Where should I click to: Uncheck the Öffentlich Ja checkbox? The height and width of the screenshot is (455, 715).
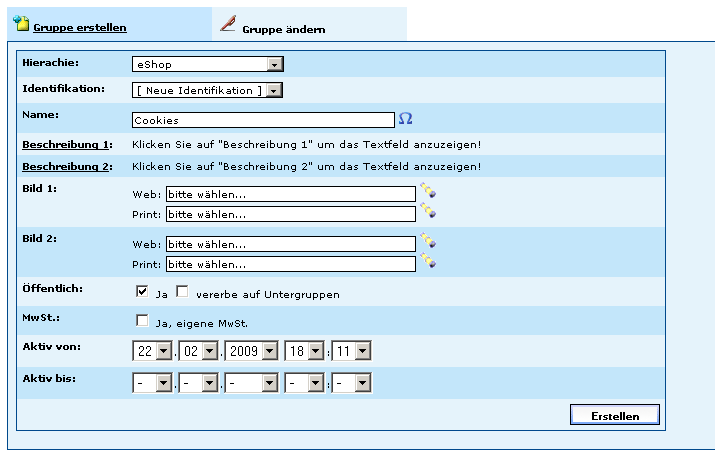pos(142,291)
